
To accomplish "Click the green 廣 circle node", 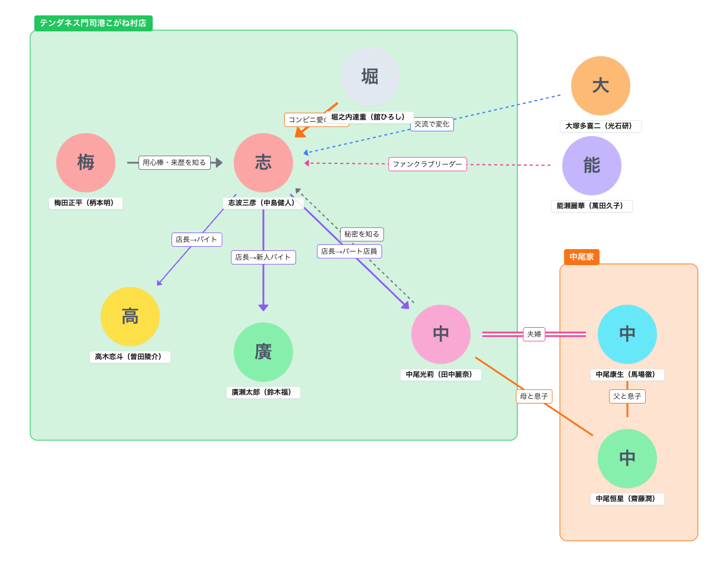I will (263, 352).
